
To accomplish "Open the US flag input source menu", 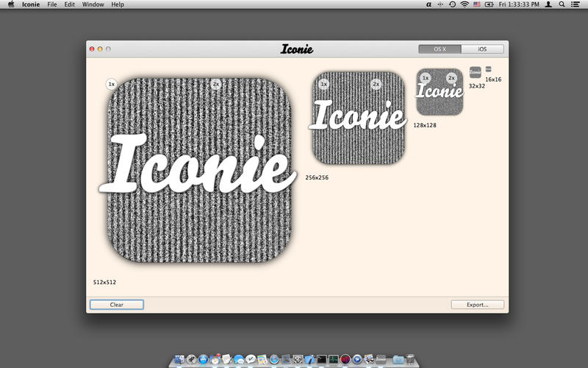I will click(476, 4).
